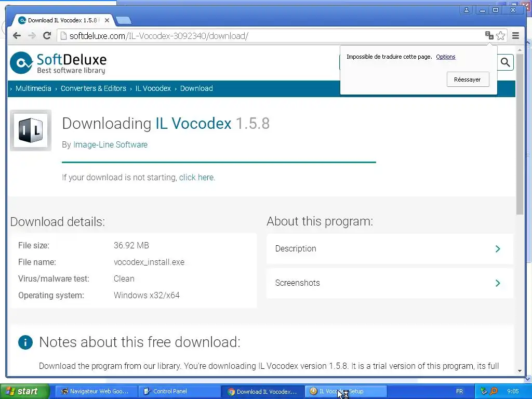Click the 'click here' download link
This screenshot has width=532, height=399.
(x=196, y=178)
